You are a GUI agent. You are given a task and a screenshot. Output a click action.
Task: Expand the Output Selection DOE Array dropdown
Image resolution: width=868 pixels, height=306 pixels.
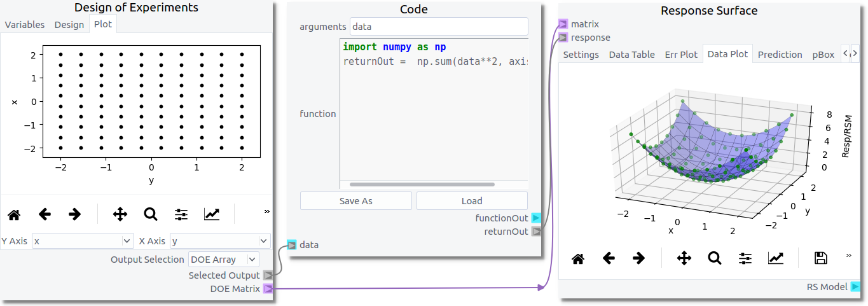(224, 260)
